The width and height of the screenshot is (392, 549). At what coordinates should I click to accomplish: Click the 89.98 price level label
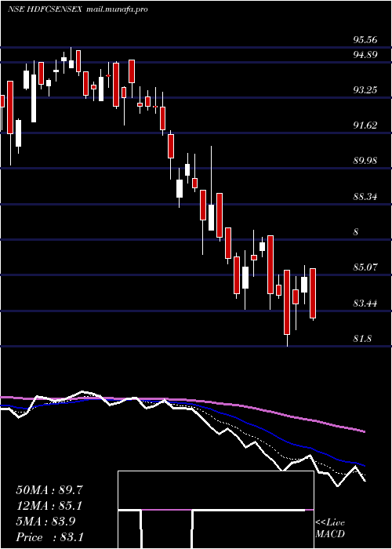[365, 161]
